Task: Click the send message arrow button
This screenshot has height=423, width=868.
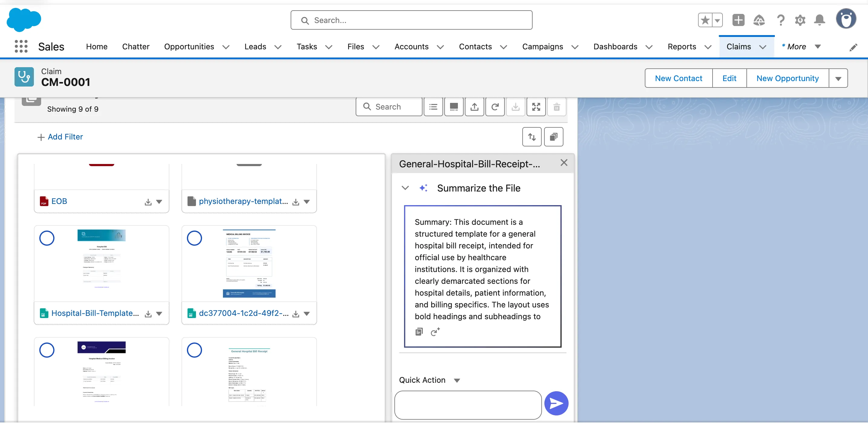Action: [556, 403]
